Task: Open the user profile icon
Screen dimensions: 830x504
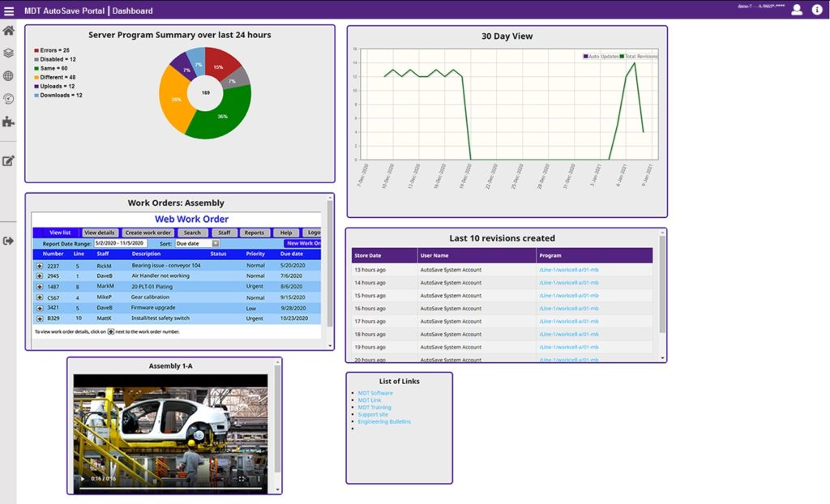Action: point(797,10)
